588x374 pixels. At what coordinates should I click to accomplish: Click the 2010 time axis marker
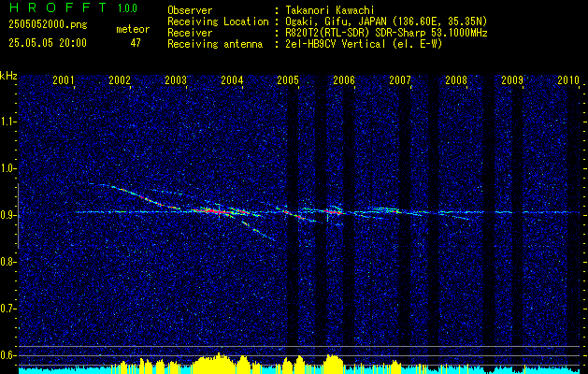(x=568, y=79)
